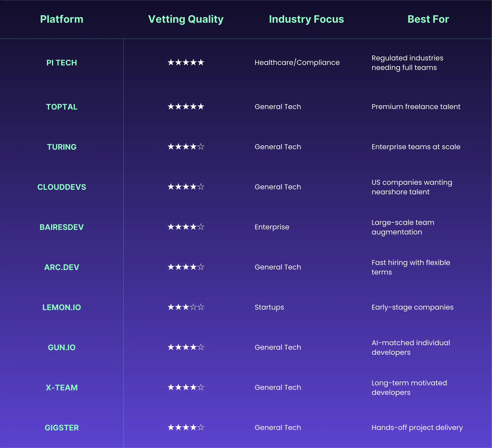Click the star rating for BAIRESDEV
This screenshot has height=448, width=492.
(x=186, y=227)
